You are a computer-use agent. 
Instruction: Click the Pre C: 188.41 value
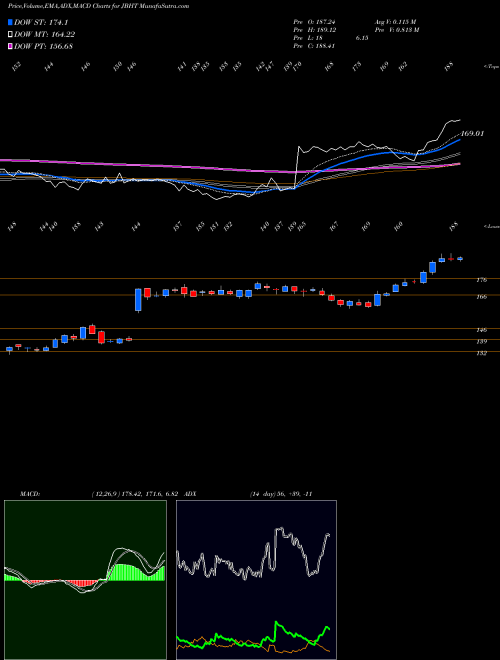coord(314,46)
